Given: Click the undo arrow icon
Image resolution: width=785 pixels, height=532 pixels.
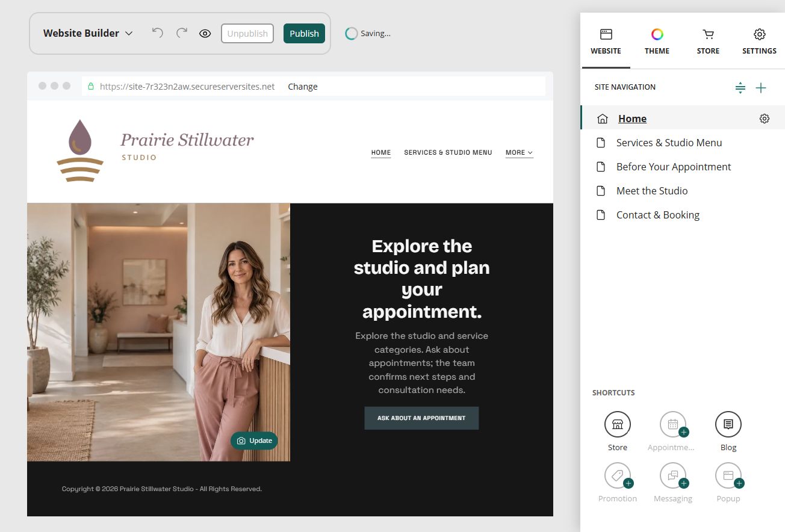Looking at the screenshot, I should click(158, 33).
